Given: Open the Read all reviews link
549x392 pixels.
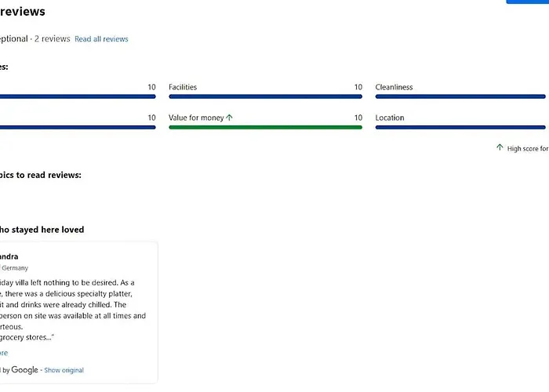Looking at the screenshot, I should [x=101, y=38].
